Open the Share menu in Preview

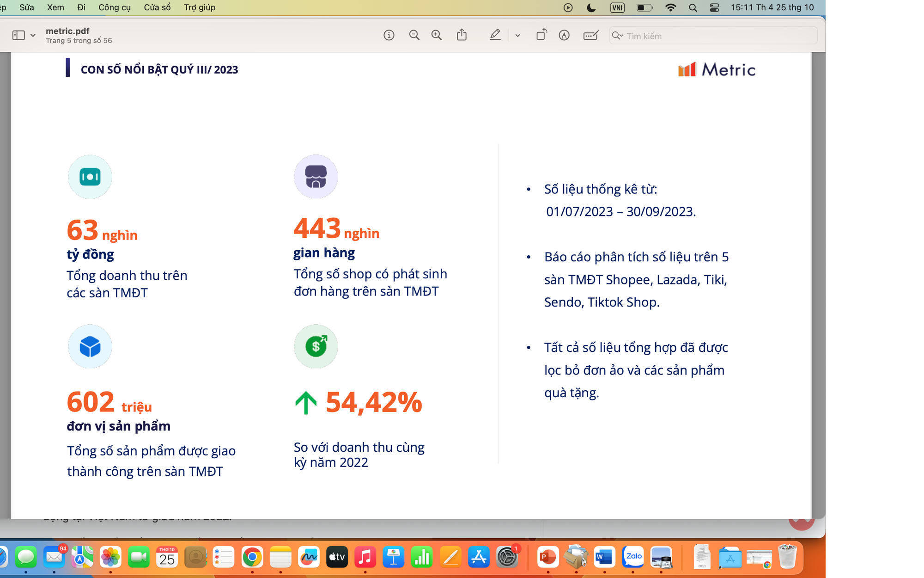pos(462,35)
